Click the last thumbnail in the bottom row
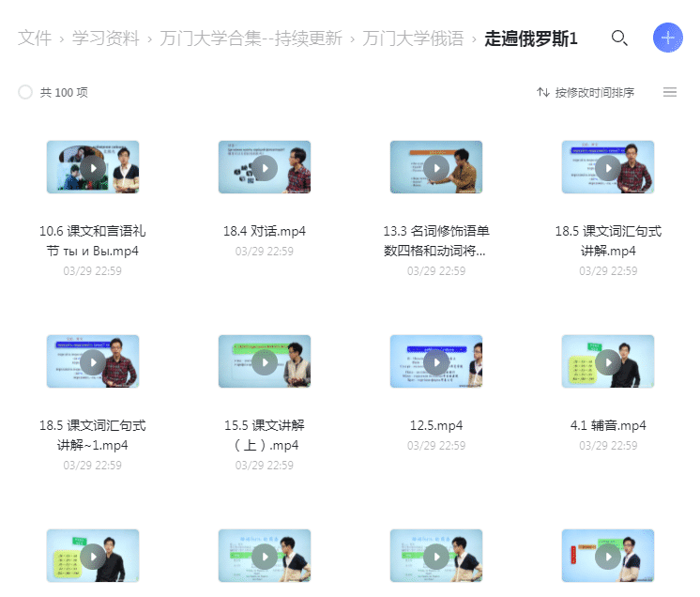 click(x=608, y=556)
